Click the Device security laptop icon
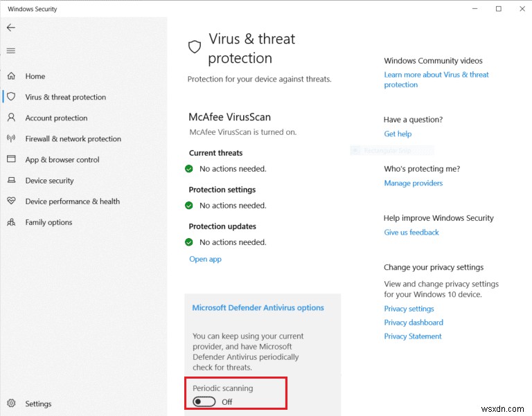Image resolution: width=532 pixels, height=416 pixels. click(x=11, y=181)
